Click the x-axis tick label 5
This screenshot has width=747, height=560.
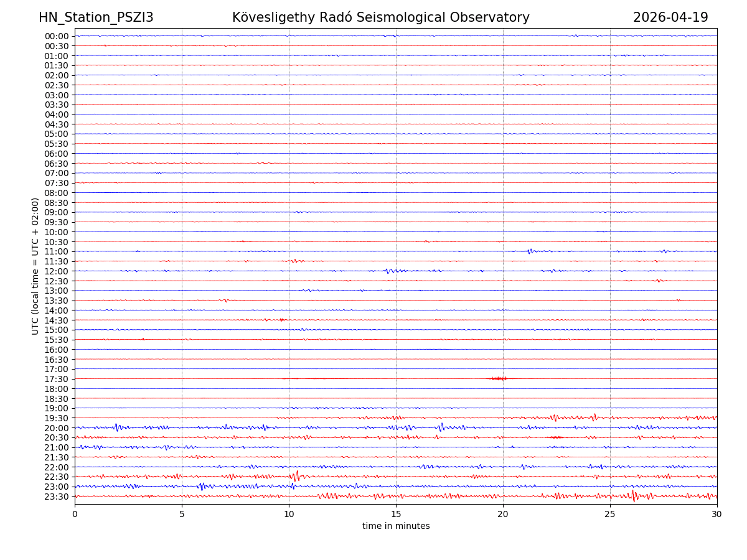182,515
